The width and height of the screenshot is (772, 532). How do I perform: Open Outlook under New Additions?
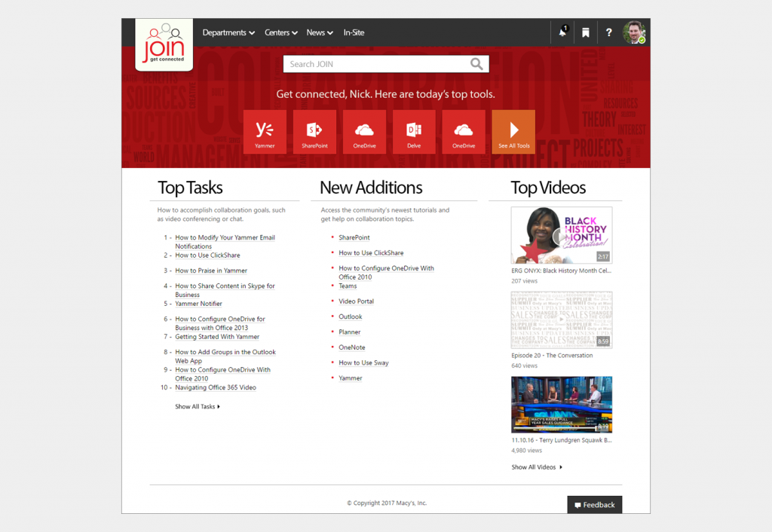point(350,316)
